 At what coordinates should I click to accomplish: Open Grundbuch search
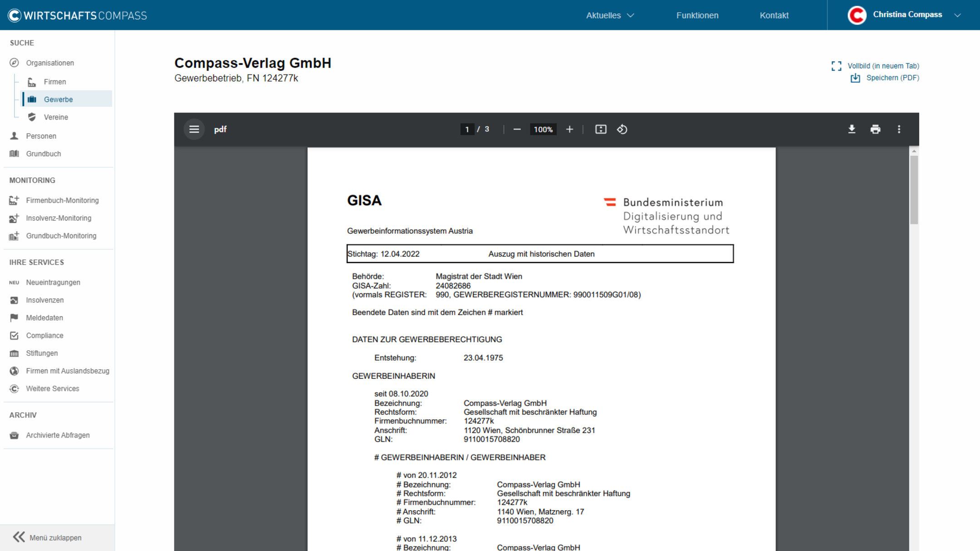(x=44, y=153)
